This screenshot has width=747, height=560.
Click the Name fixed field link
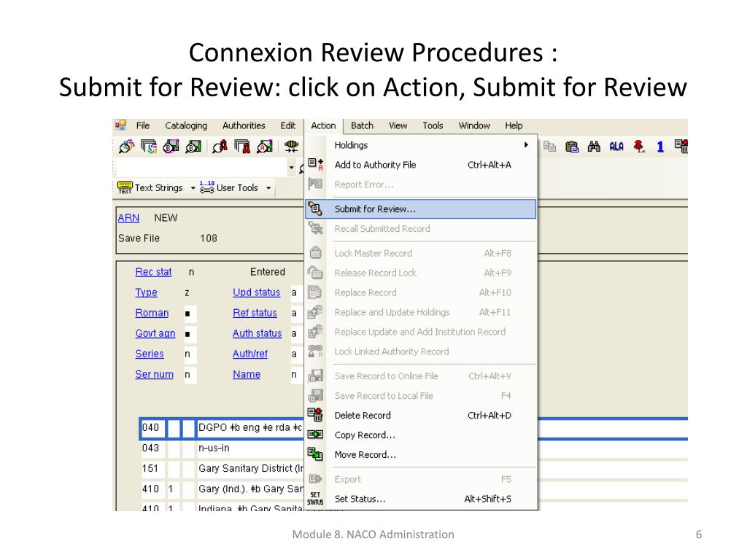click(247, 374)
